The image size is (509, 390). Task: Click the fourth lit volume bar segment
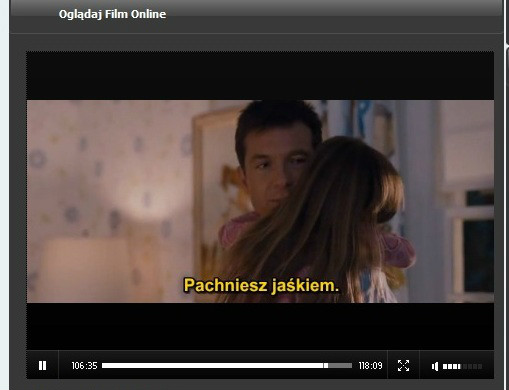(459, 366)
